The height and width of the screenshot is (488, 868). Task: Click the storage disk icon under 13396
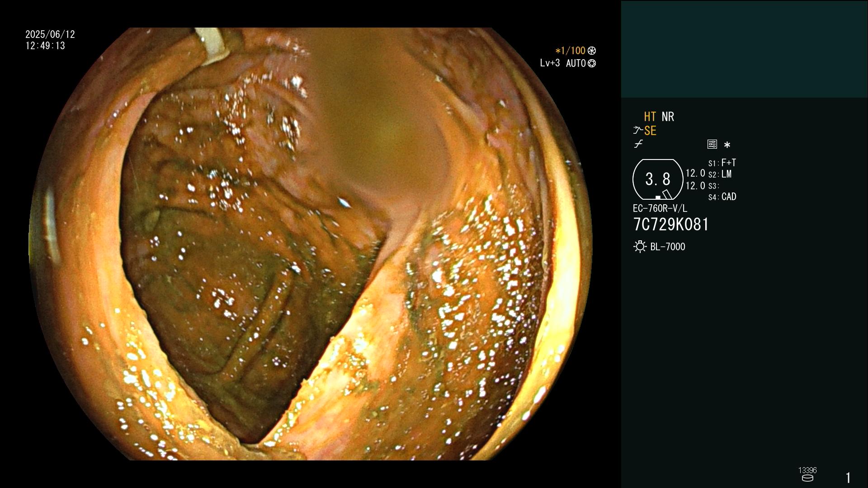(x=807, y=478)
